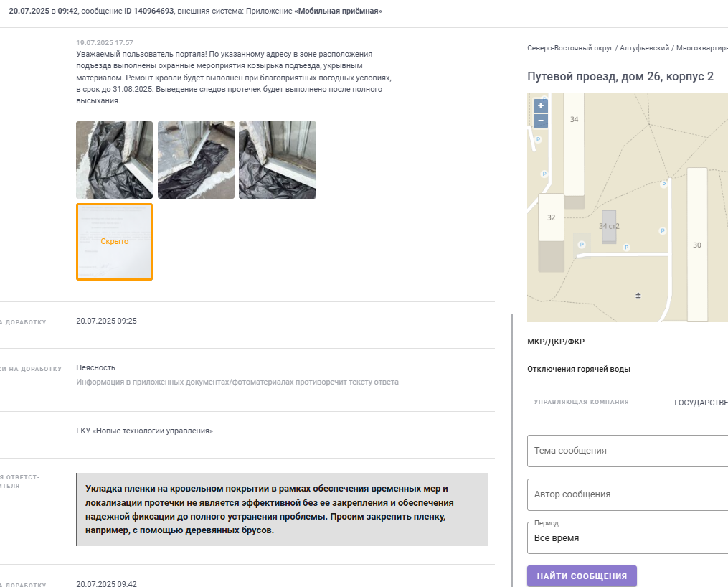The image size is (728, 587).
Task: Click the «МКР/ДКР/ФКР» label
Action: click(556, 342)
